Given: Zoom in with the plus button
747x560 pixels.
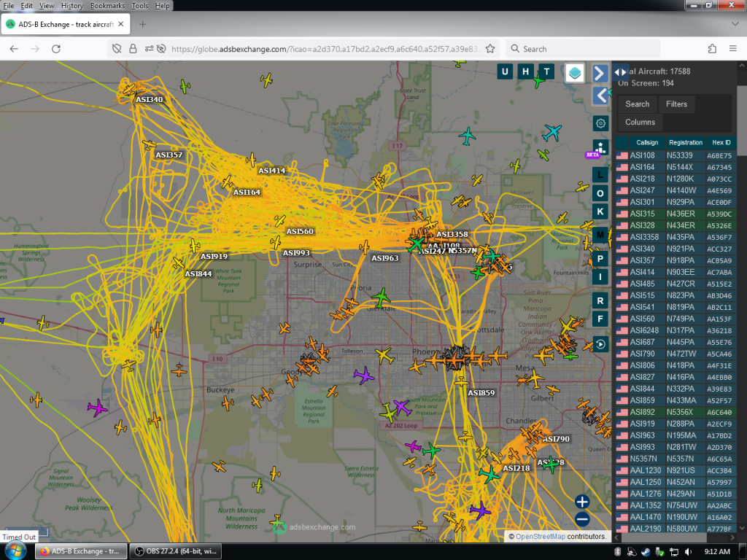Looking at the screenshot, I should click(x=582, y=502).
